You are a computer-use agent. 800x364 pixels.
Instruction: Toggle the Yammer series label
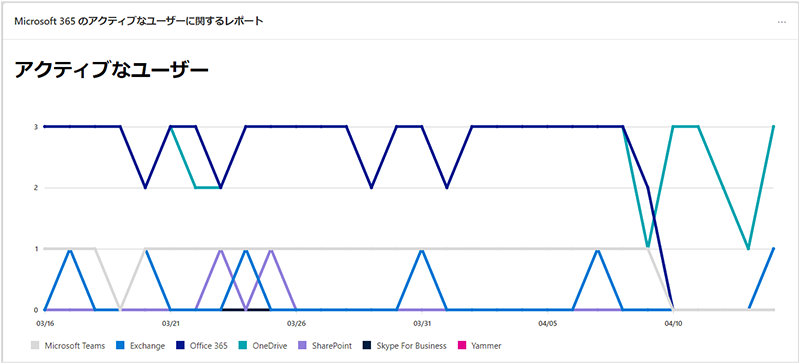(x=486, y=346)
